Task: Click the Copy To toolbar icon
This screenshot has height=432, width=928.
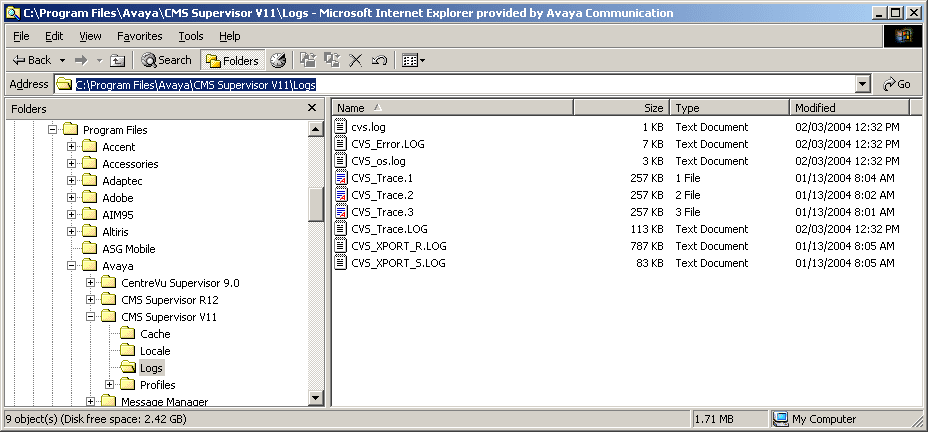Action: (332, 60)
